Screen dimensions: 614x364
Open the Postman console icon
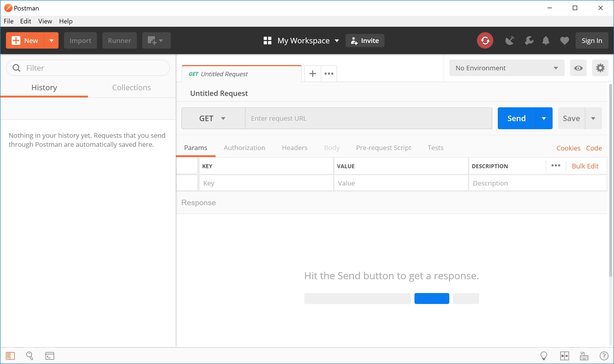(x=50, y=356)
